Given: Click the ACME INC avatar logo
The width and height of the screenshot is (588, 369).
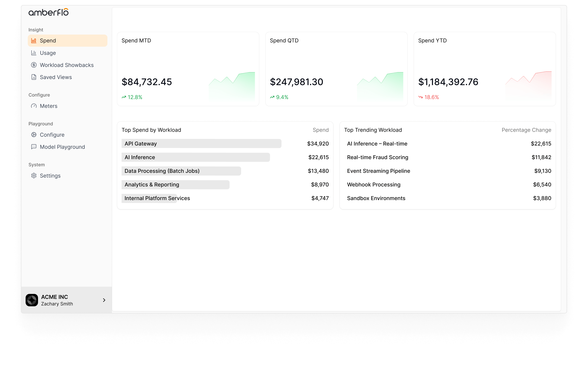Looking at the screenshot, I should coord(32,300).
